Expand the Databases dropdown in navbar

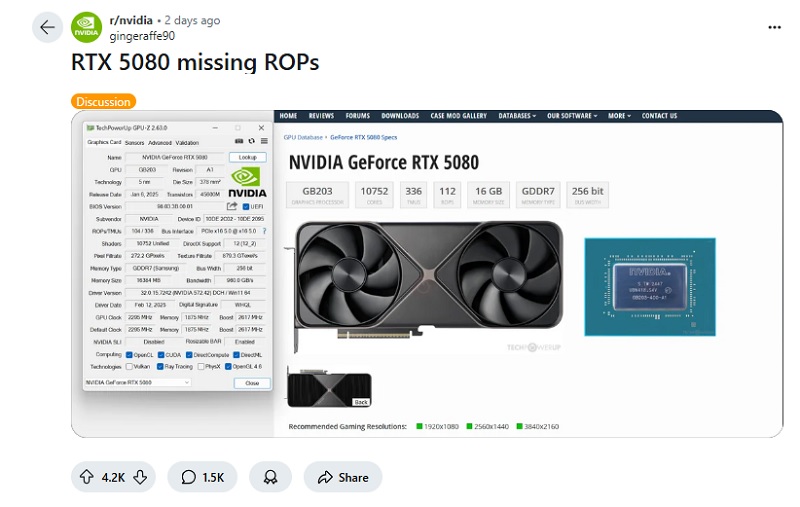(516, 116)
